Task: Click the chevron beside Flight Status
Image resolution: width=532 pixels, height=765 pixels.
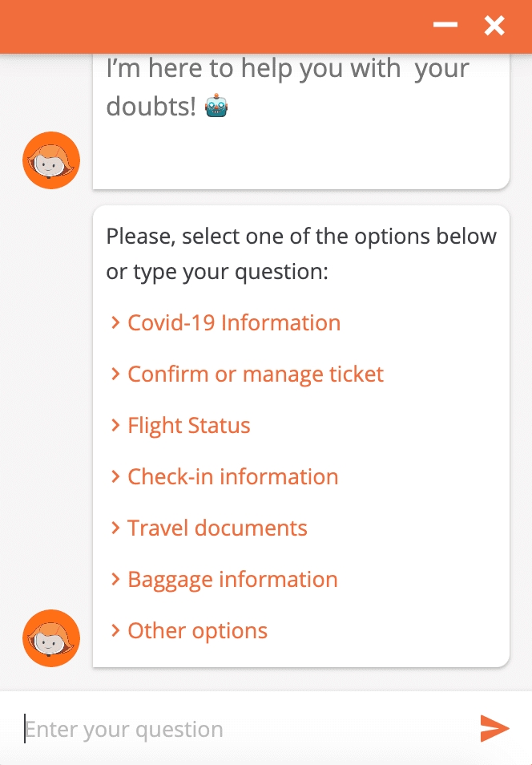Action: pyautogui.click(x=115, y=425)
